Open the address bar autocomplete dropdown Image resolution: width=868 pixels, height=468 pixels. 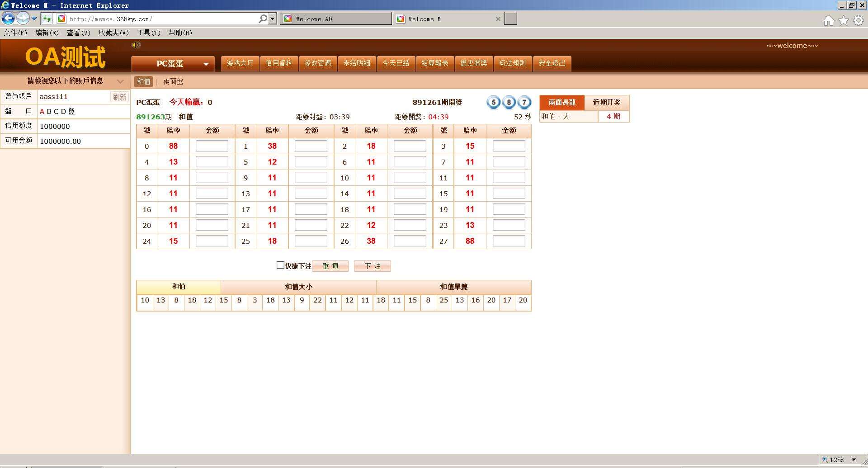272,19
